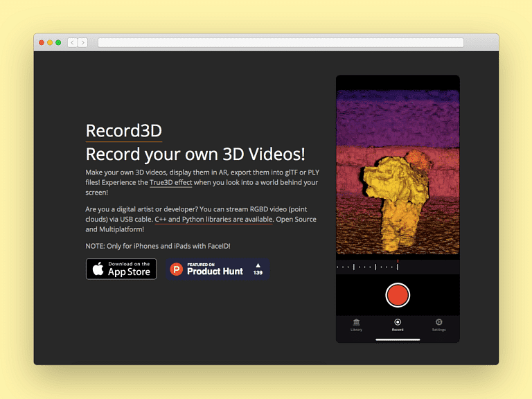Viewport: 532px width, 399px height.
Task: Tap the Record circle icon in tab bar
Action: pyautogui.click(x=398, y=322)
